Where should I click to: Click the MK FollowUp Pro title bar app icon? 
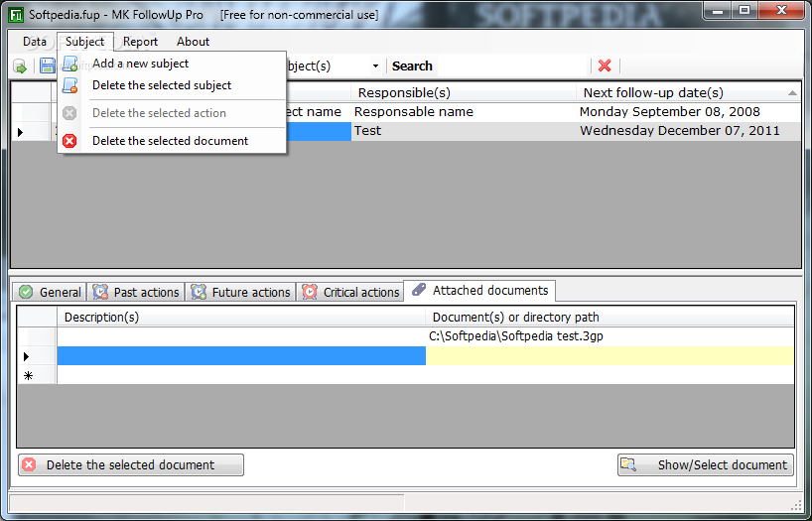click(x=17, y=15)
